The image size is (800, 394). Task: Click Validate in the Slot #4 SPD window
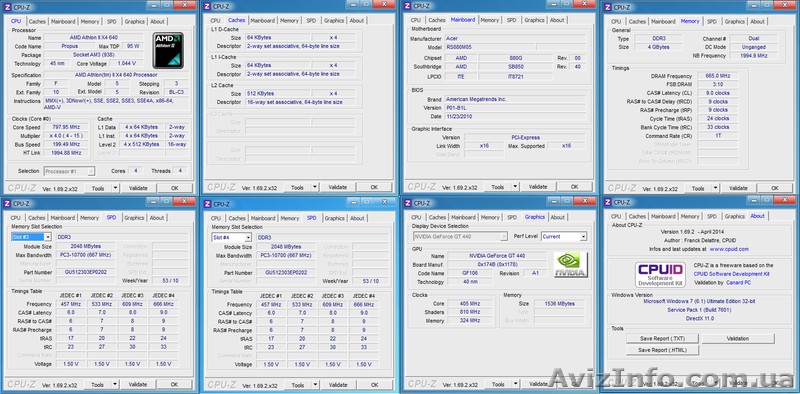[x=338, y=384]
